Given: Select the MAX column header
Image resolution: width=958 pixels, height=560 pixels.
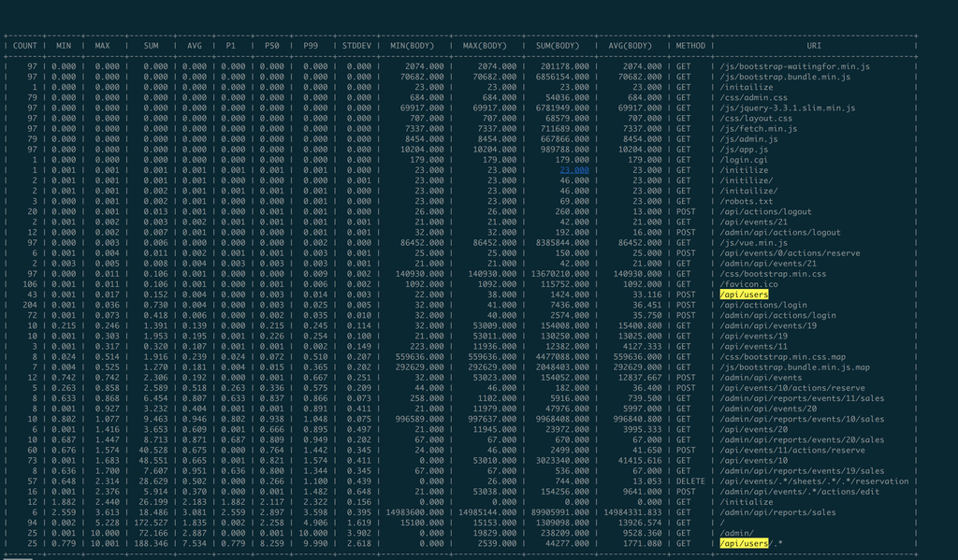Looking at the screenshot, I should pyautogui.click(x=102, y=46).
